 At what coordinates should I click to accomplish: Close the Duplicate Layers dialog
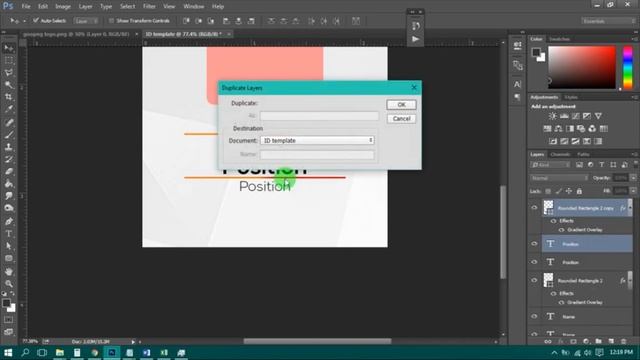tap(414, 88)
